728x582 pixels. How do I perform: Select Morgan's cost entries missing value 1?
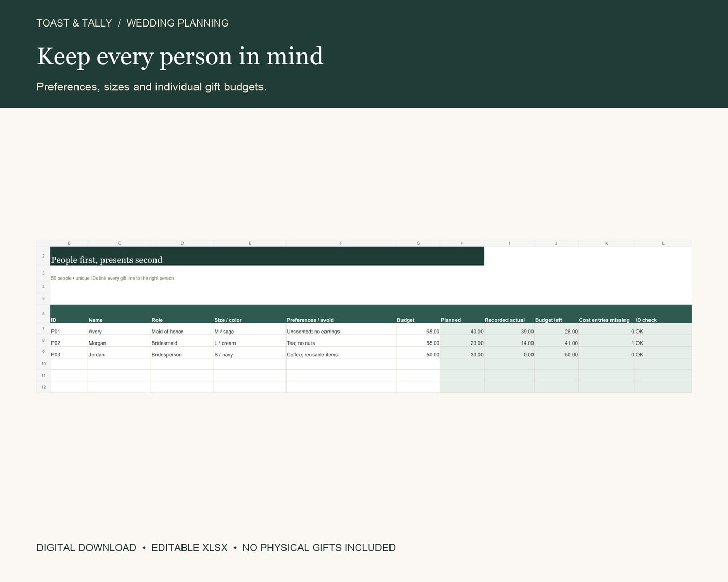(607, 341)
